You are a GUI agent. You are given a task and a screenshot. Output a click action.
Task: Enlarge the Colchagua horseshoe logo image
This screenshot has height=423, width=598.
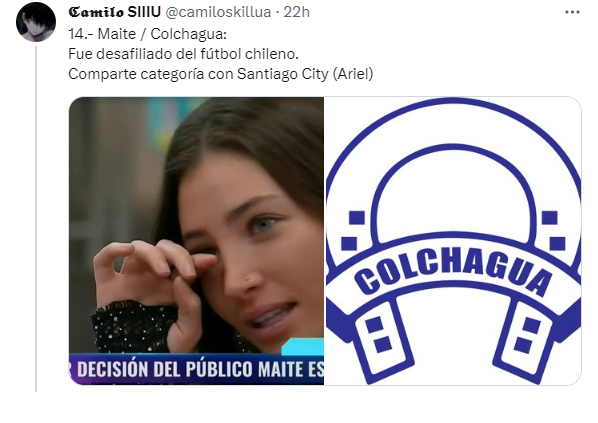click(453, 241)
